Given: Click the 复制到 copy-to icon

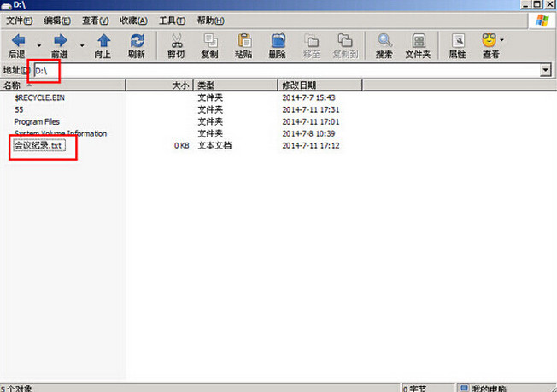Looking at the screenshot, I should pos(345,40).
